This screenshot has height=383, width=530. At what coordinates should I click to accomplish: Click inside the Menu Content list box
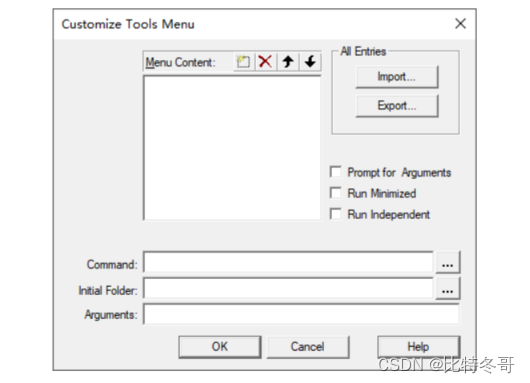(232, 148)
